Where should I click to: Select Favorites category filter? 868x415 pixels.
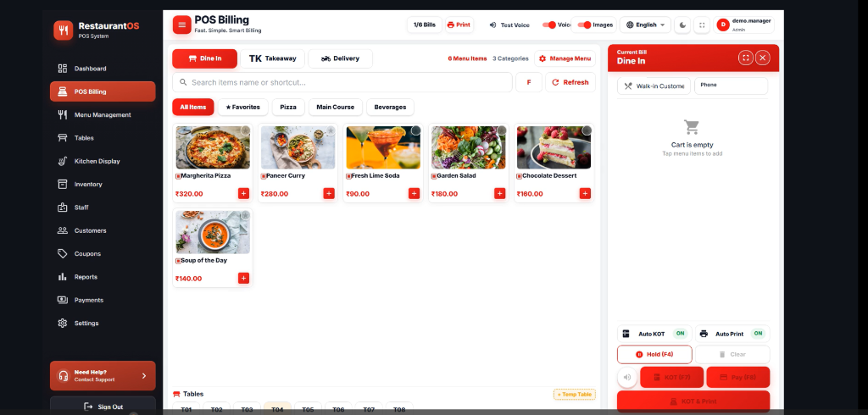[243, 108]
